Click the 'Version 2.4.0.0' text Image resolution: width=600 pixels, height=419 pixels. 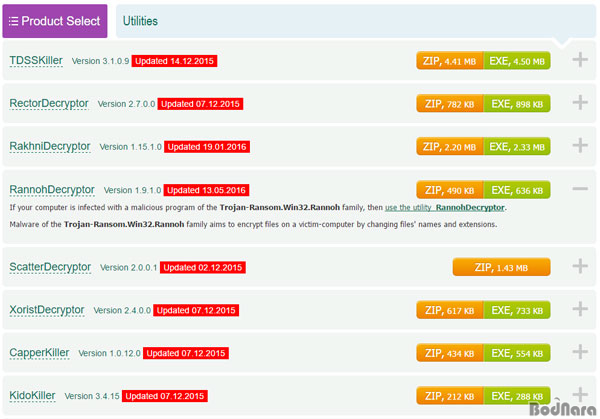[122, 310]
